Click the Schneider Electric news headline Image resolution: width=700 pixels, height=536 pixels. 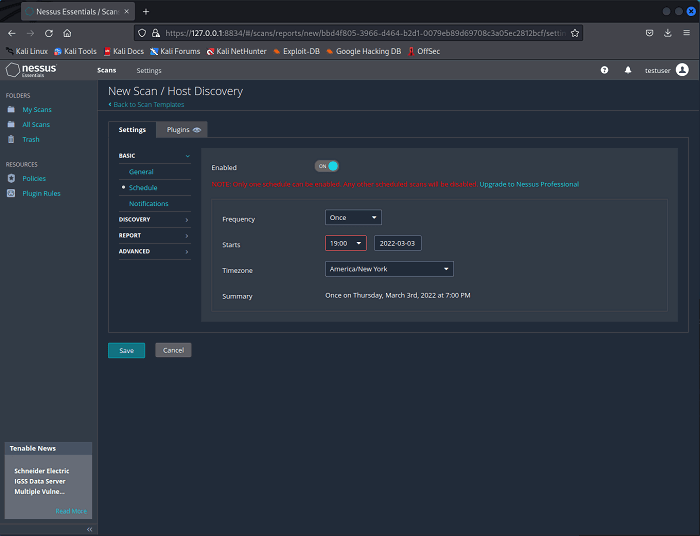(x=42, y=481)
